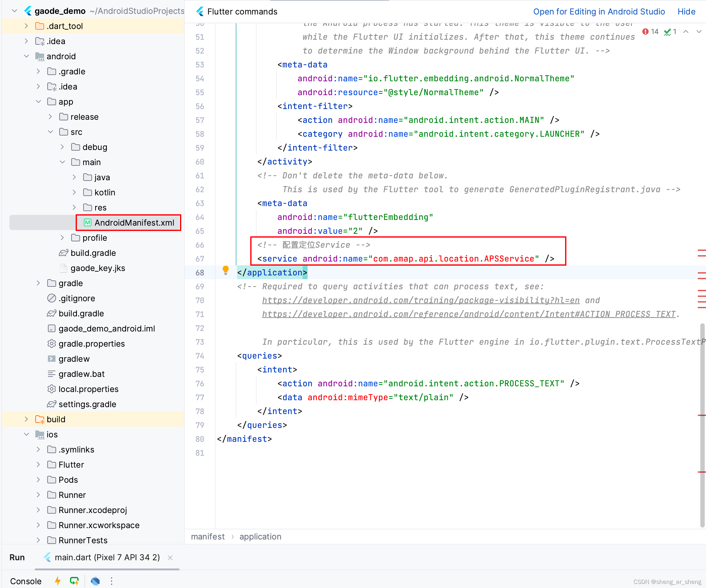
Task: Click the Flutter Hot Reload lightning icon
Action: [58, 581]
